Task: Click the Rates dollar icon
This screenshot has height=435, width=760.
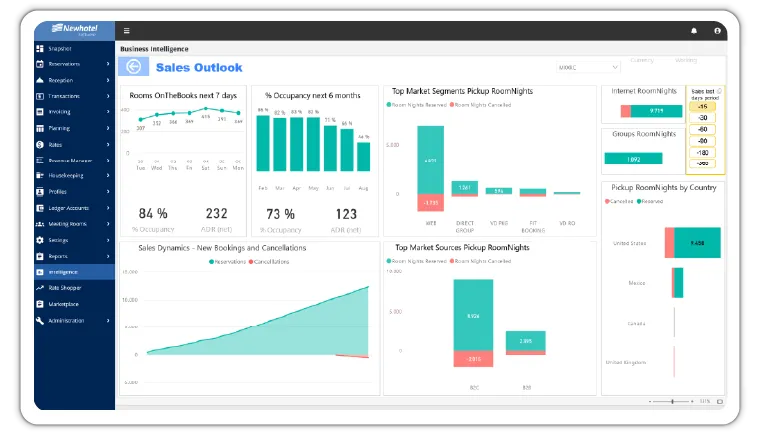Action: click(40, 145)
